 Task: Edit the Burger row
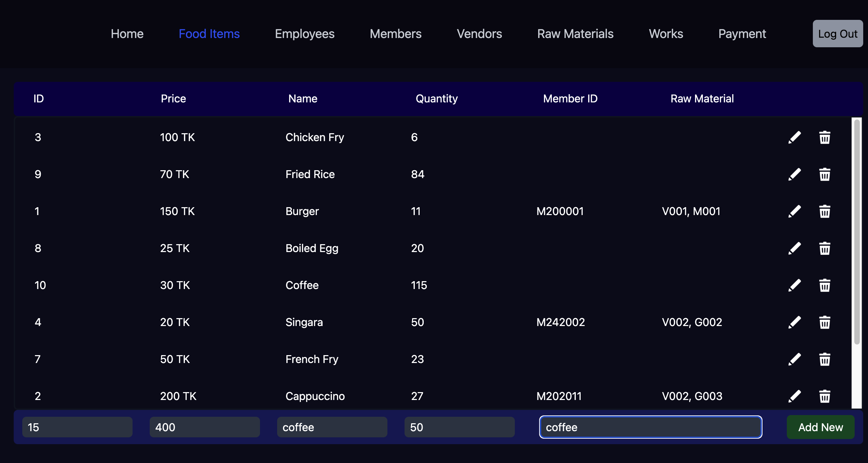795,211
